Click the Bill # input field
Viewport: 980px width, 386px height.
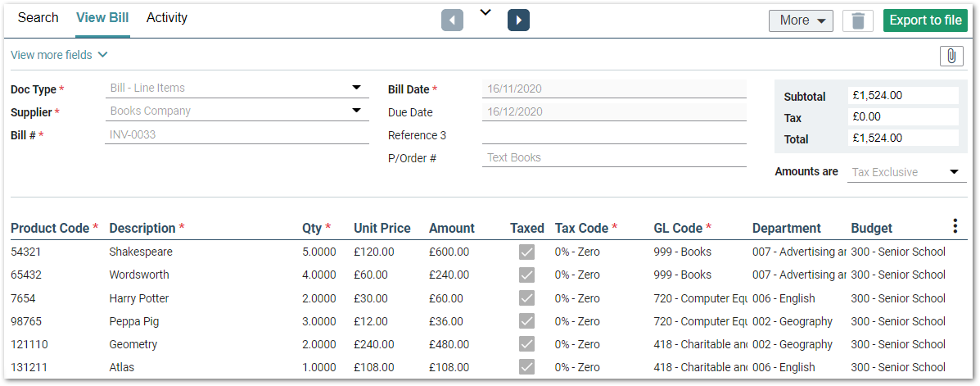pyautogui.click(x=237, y=134)
